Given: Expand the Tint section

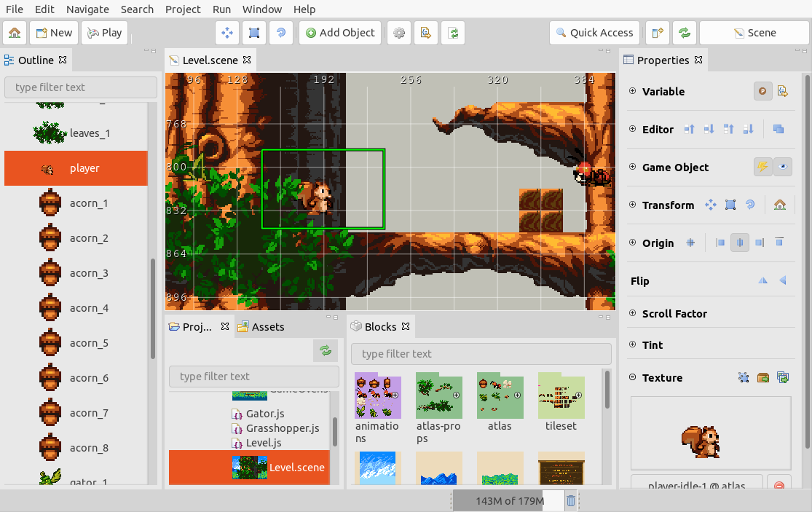Looking at the screenshot, I should click(x=632, y=344).
